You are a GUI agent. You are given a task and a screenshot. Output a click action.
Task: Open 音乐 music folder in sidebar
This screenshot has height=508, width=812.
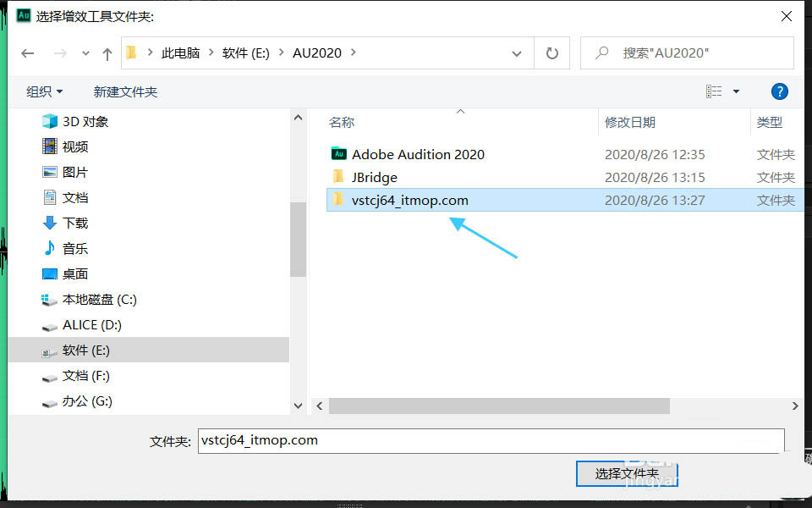coord(74,249)
